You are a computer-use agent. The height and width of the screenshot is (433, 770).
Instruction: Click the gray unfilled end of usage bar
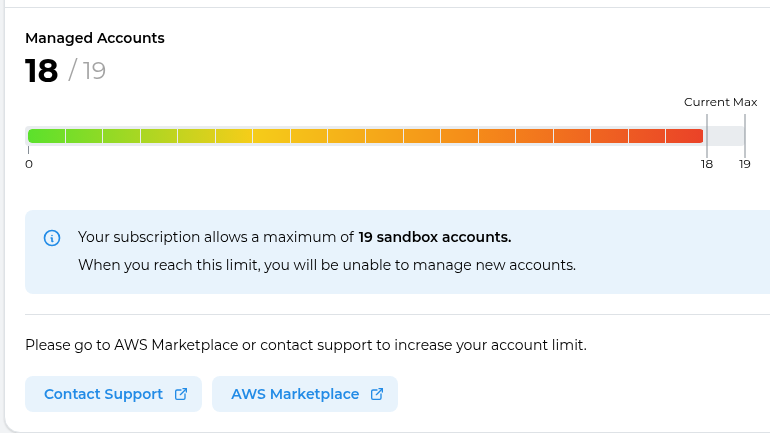724,136
